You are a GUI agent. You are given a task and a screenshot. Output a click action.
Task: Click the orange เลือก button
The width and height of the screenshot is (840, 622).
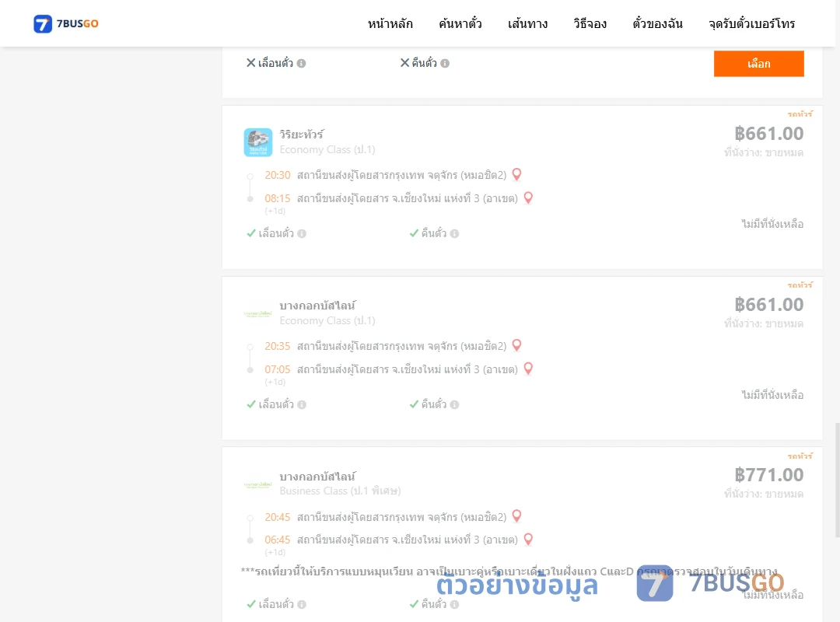(758, 64)
